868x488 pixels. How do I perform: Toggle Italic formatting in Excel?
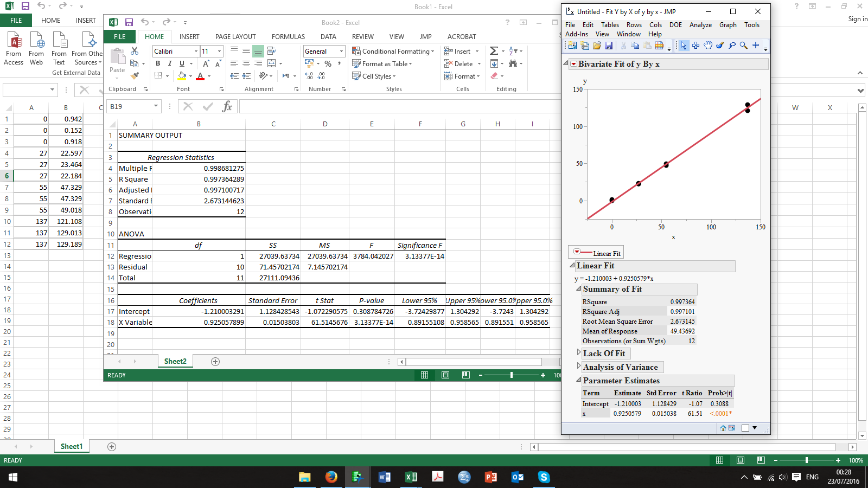coord(169,63)
